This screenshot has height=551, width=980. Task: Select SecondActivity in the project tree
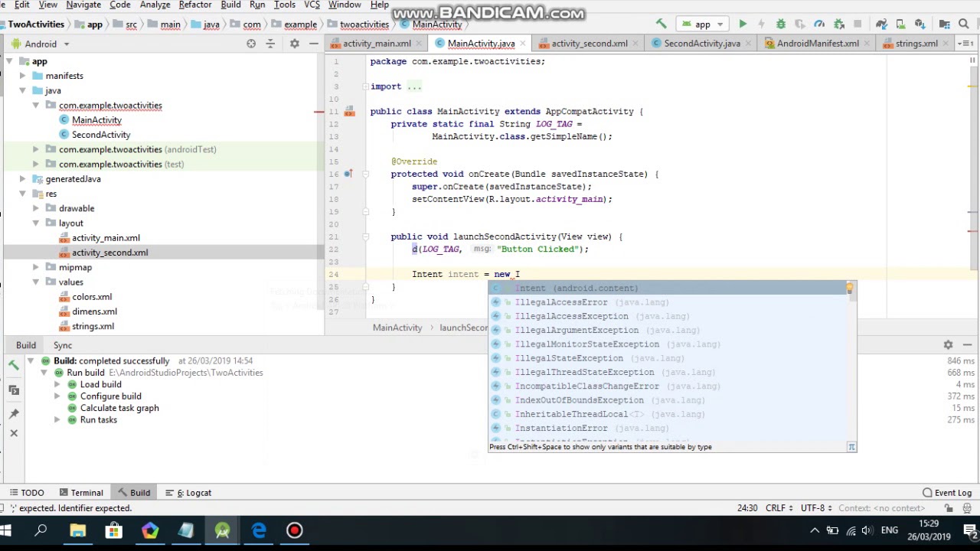point(101,135)
